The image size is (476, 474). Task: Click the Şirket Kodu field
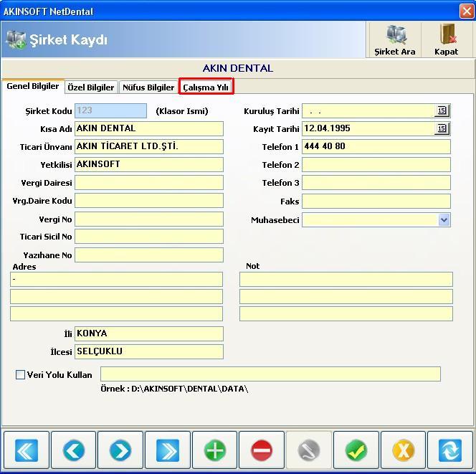click(111, 110)
